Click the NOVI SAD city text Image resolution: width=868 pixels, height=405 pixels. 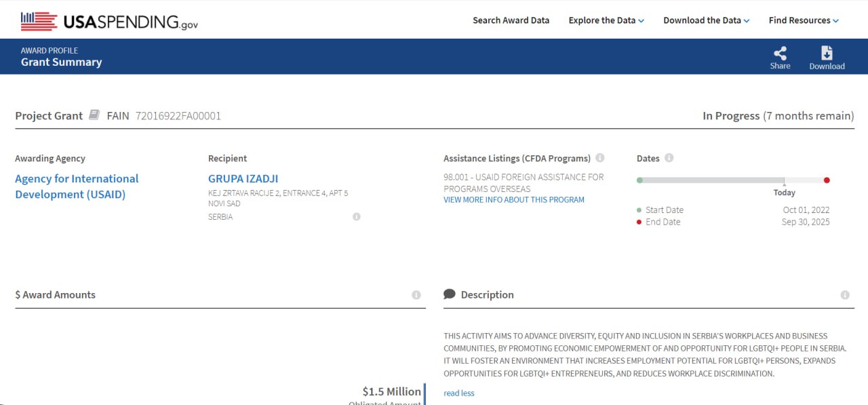(224, 204)
